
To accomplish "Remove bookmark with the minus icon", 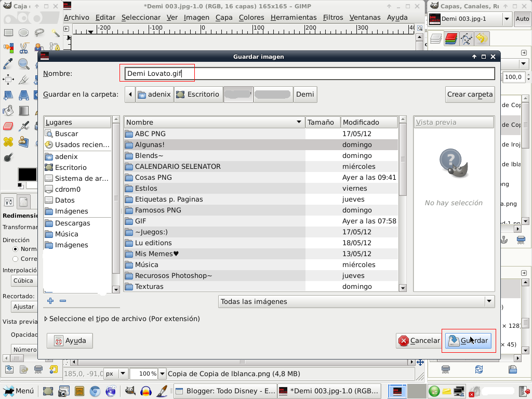I will coord(63,301).
